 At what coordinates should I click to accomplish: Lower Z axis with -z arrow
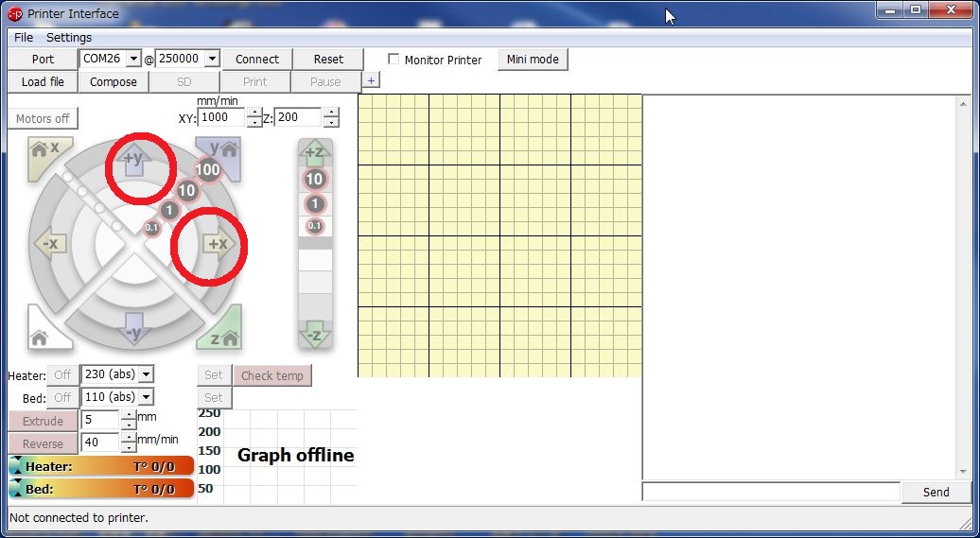click(x=315, y=334)
